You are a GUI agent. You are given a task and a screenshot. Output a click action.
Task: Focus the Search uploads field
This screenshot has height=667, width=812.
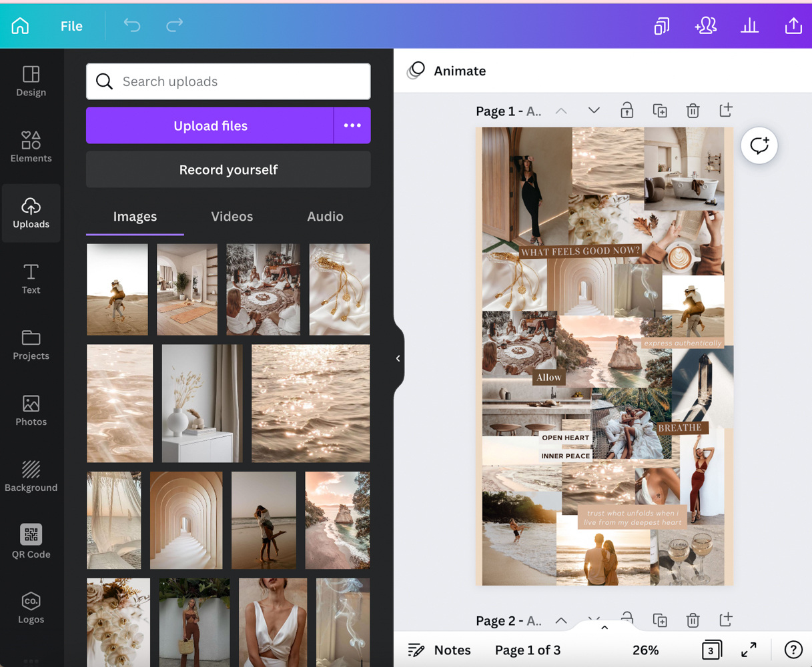(228, 81)
